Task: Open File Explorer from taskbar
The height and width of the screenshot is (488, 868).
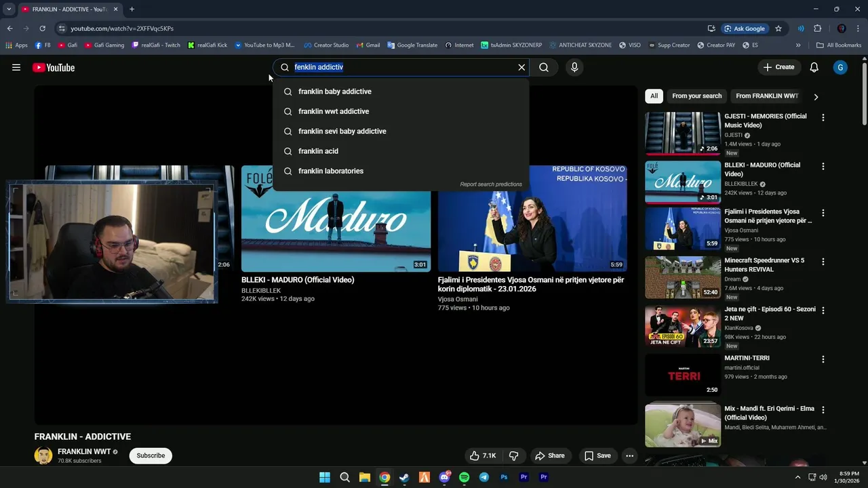Action: click(364, 477)
